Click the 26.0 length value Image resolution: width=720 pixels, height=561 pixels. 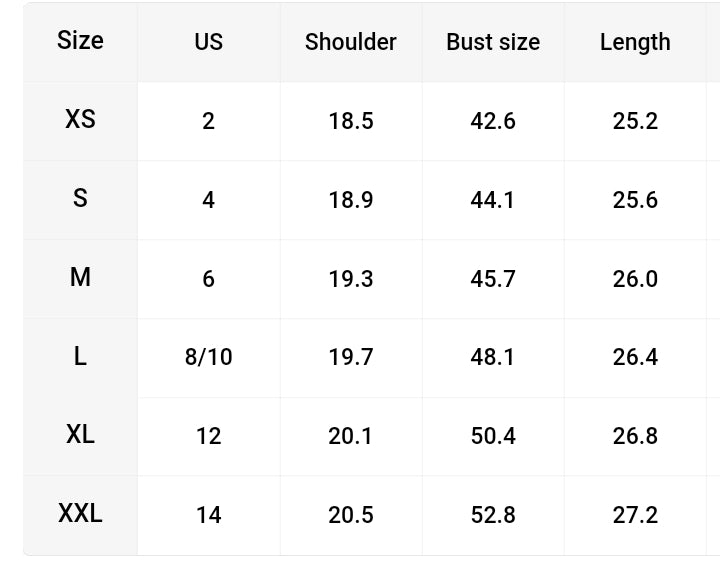[635, 279]
